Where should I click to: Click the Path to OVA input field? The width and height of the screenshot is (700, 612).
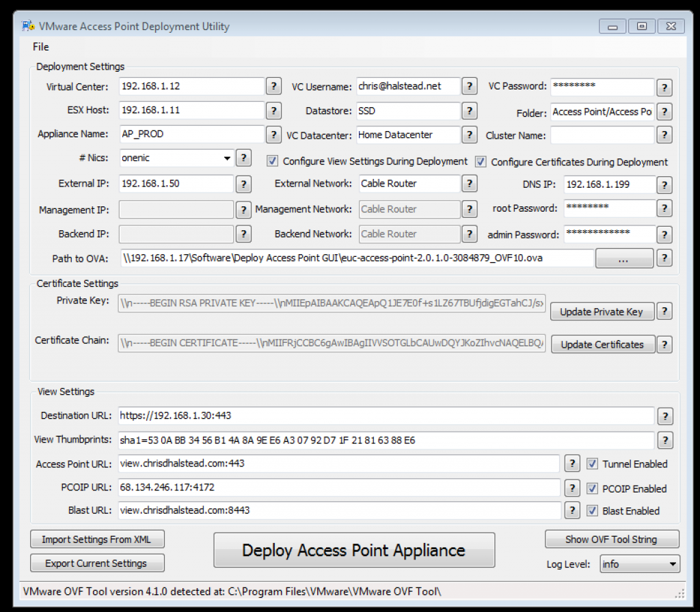click(357, 258)
